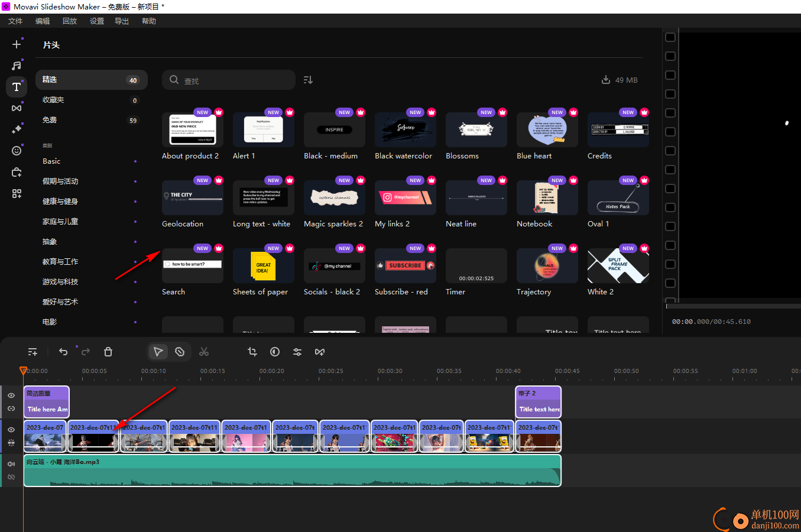Click the 查找 search field
Screen dimensions: 801x532
coord(229,80)
